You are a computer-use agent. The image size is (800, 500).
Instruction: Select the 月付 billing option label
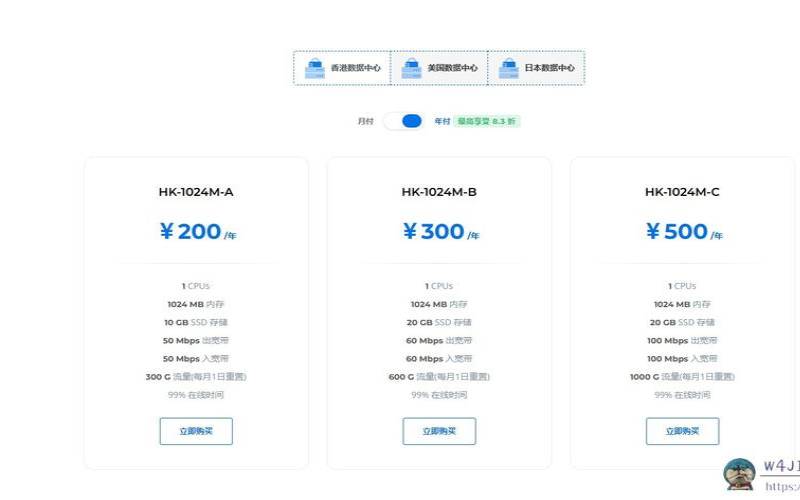click(365, 121)
